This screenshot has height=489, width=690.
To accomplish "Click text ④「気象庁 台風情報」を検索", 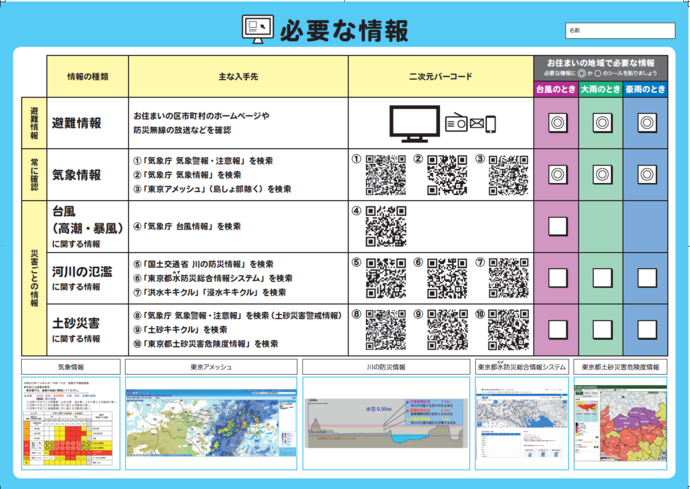I will click(187, 226).
